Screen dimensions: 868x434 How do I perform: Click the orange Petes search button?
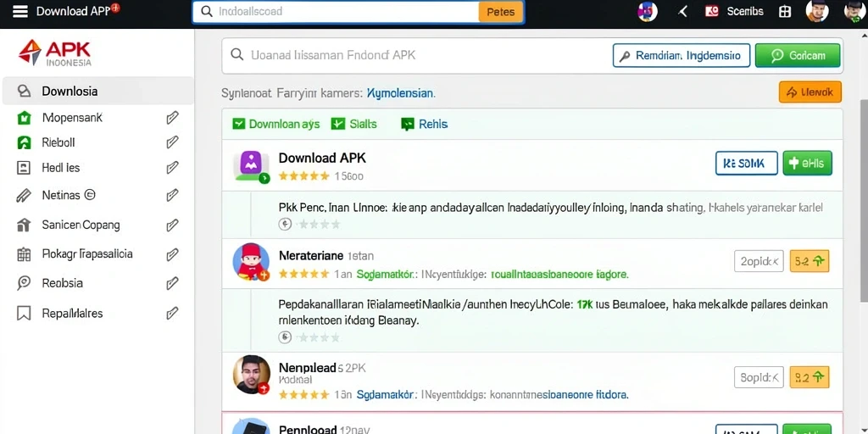[500, 12]
